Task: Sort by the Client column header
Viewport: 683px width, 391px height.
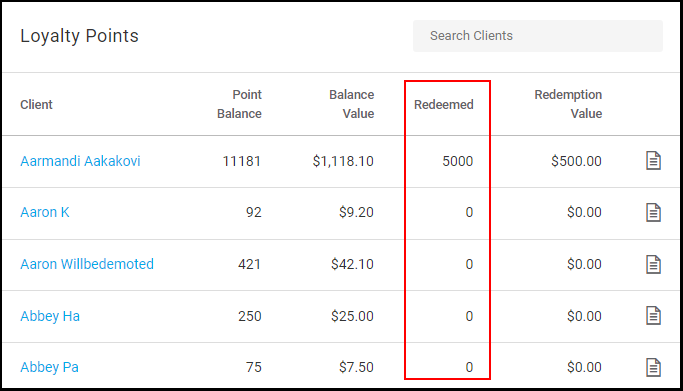Action: [37, 104]
